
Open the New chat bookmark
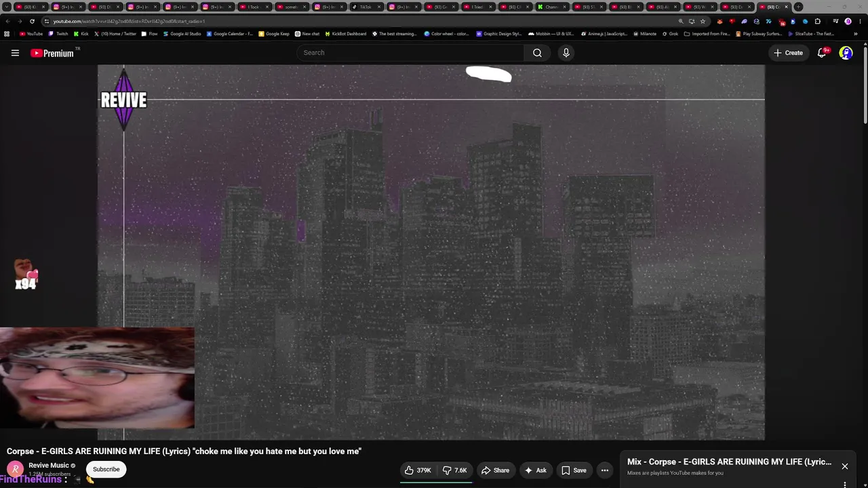click(x=307, y=34)
